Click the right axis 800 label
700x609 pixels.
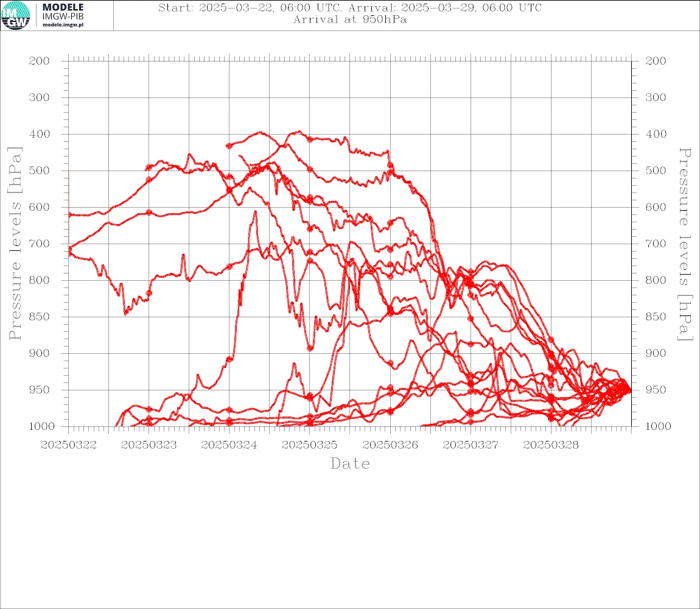click(656, 280)
